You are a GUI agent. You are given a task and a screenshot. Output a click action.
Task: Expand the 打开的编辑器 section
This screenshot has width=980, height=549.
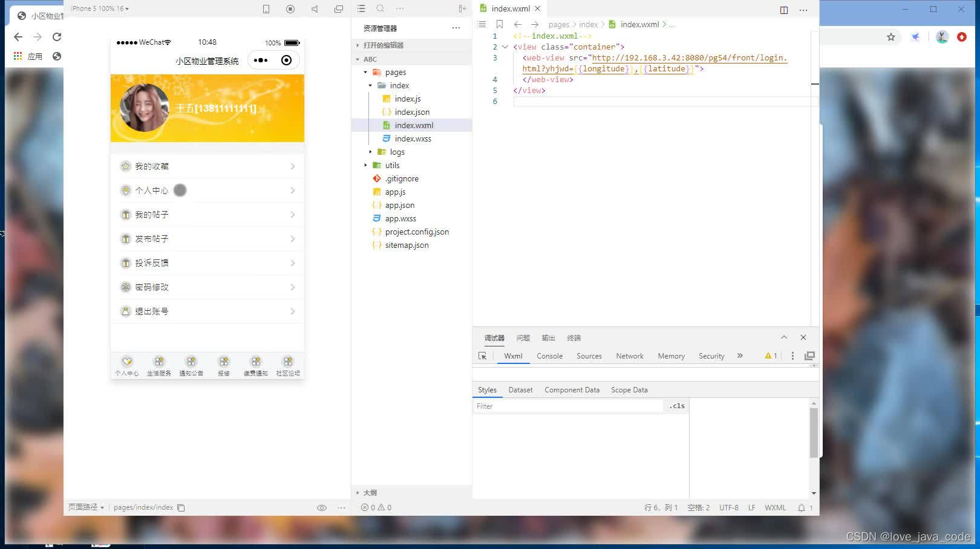[x=411, y=45]
